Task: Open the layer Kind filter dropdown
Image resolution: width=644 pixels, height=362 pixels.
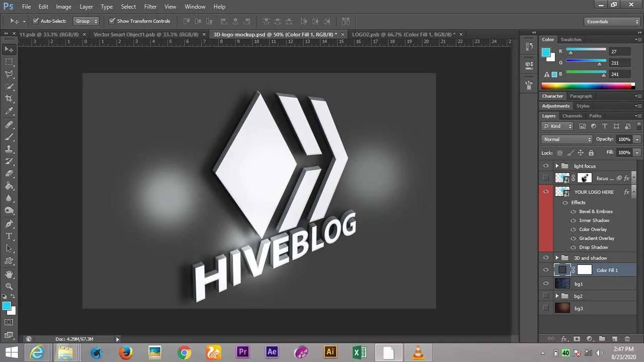Action: pyautogui.click(x=557, y=126)
